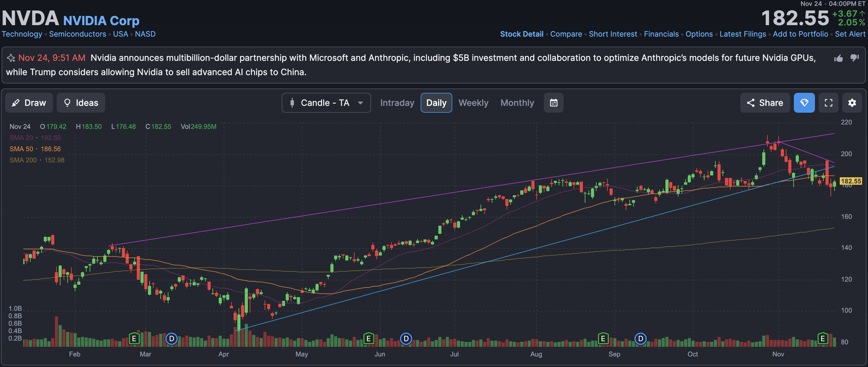Click the March dividend D marker

coord(172,338)
